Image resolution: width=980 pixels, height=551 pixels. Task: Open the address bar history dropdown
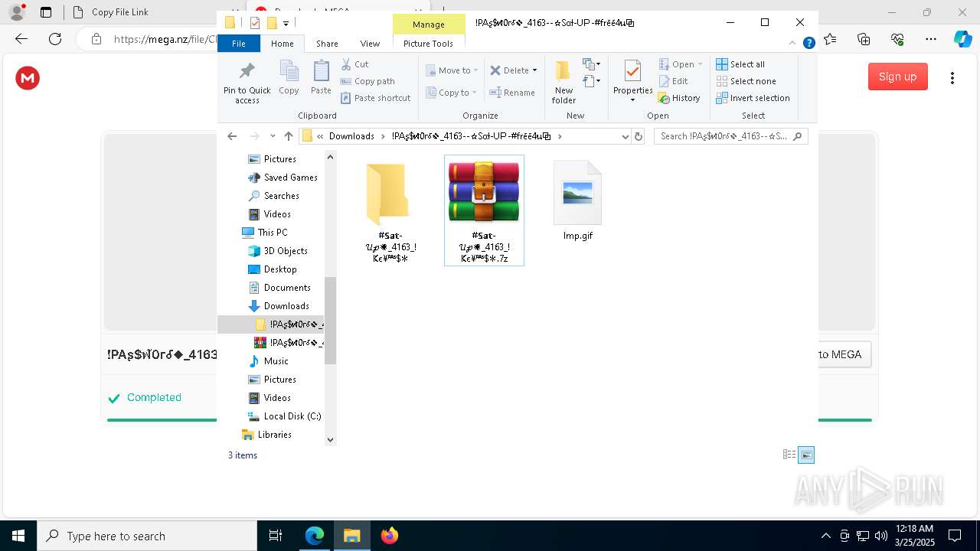(625, 136)
